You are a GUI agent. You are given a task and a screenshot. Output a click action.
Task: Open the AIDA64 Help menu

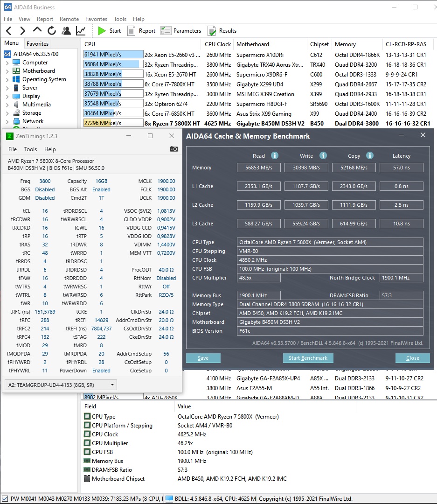click(x=139, y=19)
